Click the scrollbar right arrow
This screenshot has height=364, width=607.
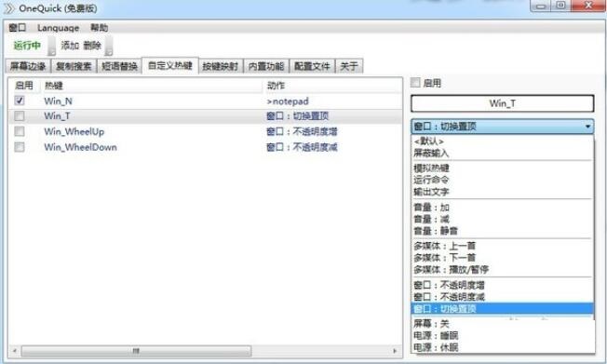[395, 351]
